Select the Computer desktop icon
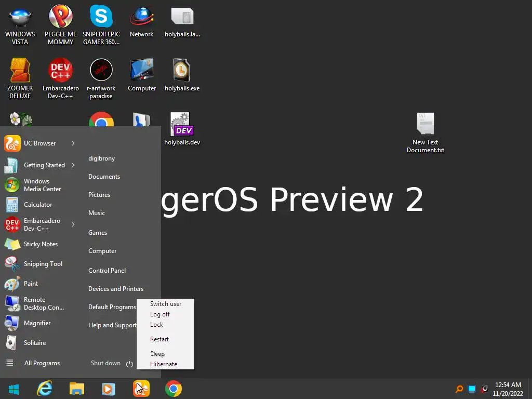 pos(141,75)
